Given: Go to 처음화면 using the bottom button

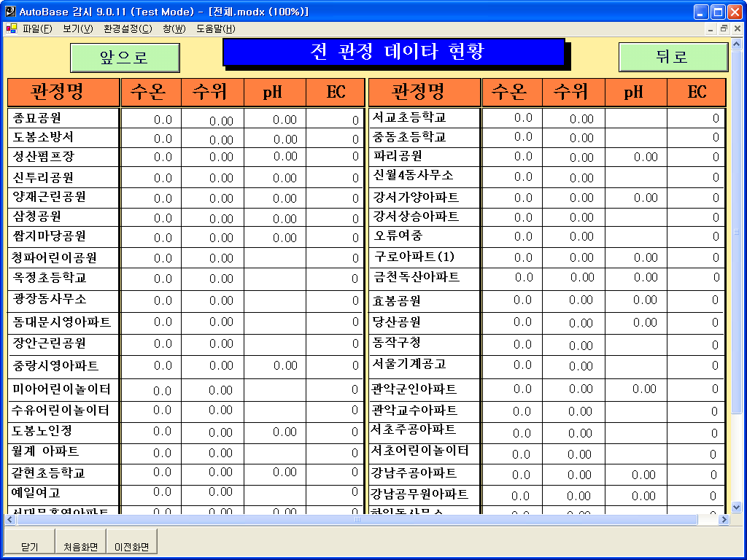Looking at the screenshot, I should tap(80, 547).
